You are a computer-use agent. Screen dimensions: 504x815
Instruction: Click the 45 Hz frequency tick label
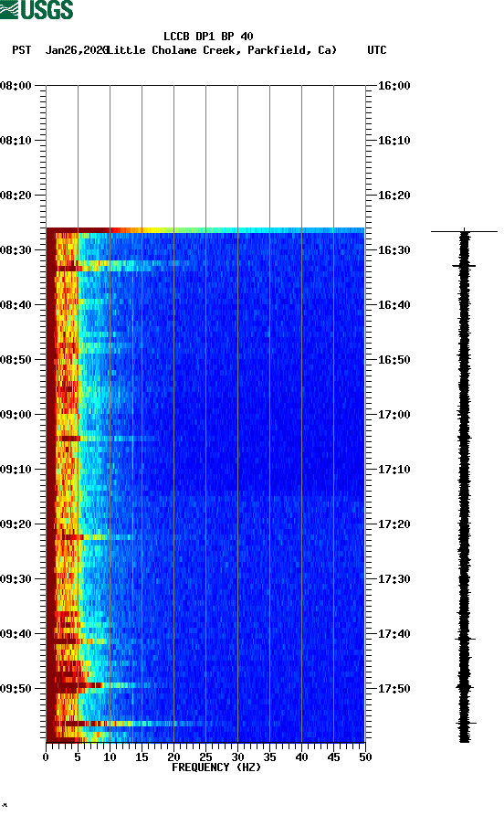point(333,757)
